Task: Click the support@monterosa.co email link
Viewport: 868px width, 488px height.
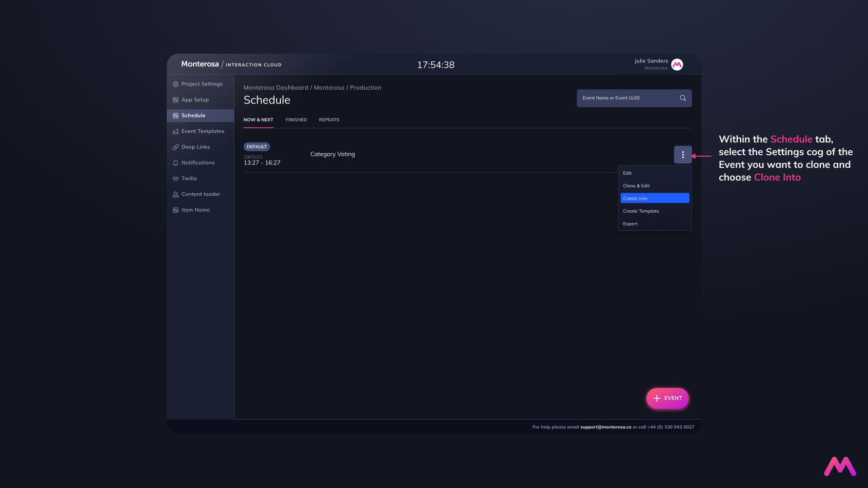Action: tap(606, 427)
